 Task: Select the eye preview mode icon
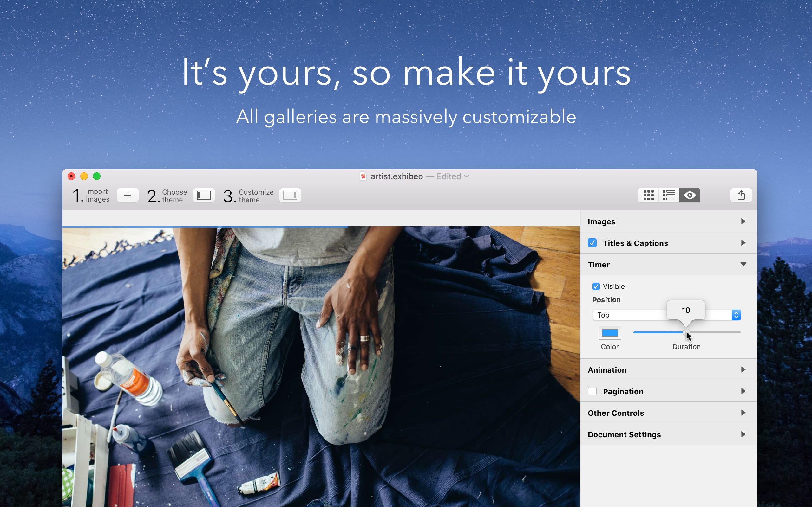pos(690,195)
